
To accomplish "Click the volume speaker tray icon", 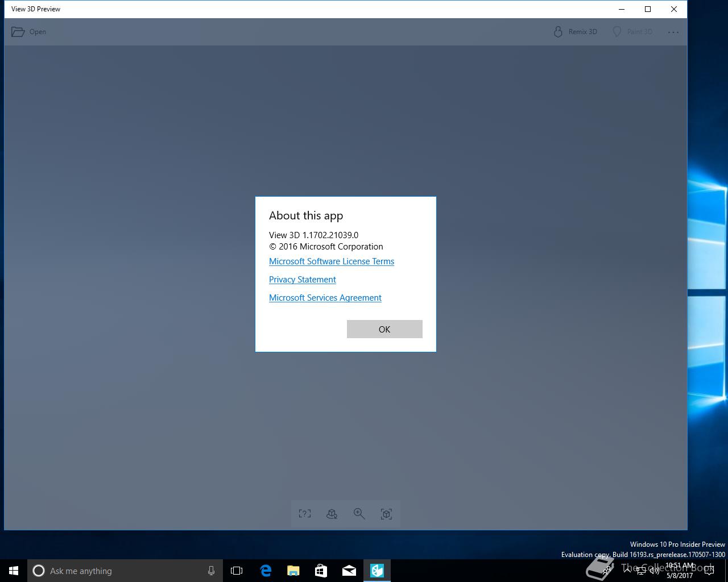I will pyautogui.click(x=655, y=571).
